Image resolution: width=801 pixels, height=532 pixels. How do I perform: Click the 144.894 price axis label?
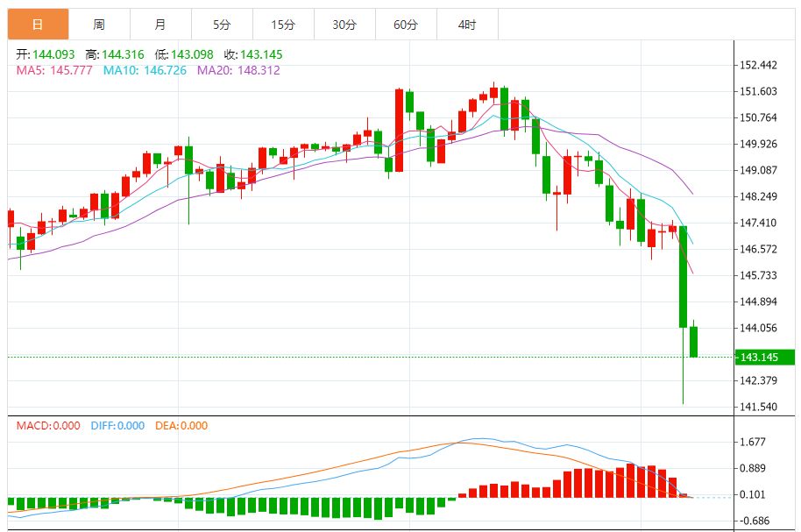758,301
